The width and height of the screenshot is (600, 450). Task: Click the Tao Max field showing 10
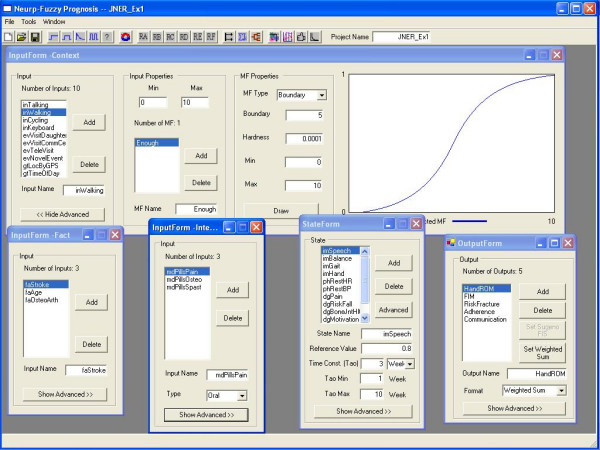(372, 395)
